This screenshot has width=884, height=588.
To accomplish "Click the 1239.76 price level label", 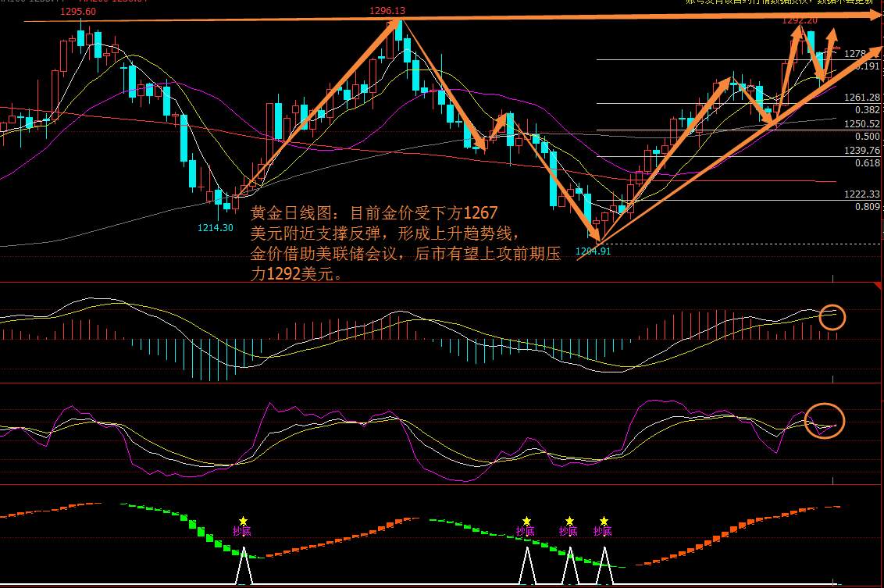I will (862, 151).
